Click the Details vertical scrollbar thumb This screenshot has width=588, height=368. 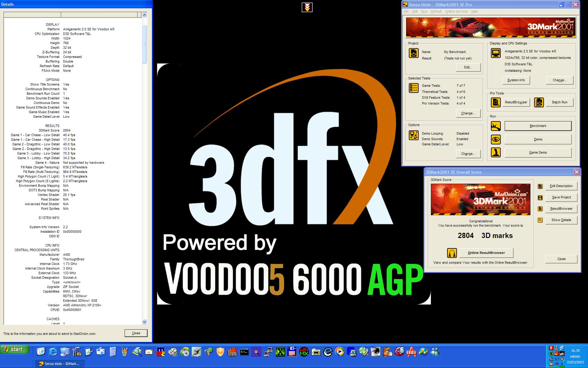[x=145, y=44]
